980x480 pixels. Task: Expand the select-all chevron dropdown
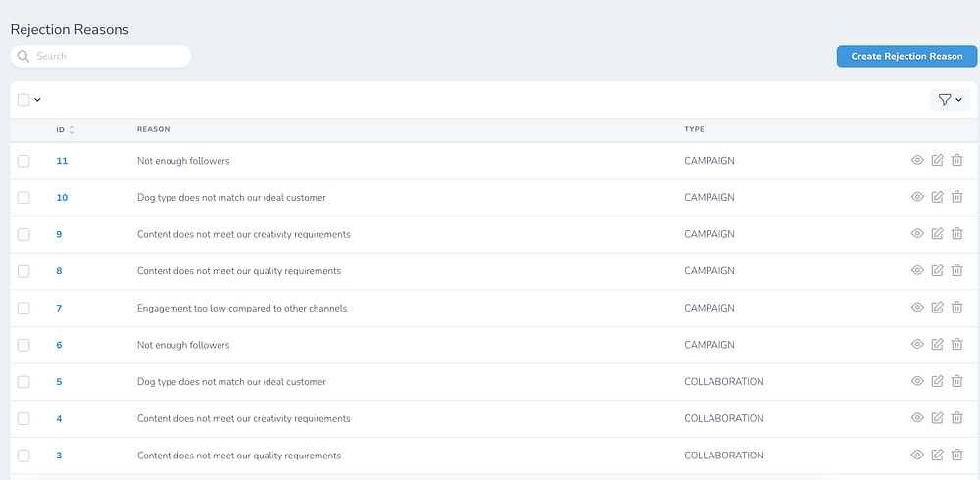coord(38,99)
